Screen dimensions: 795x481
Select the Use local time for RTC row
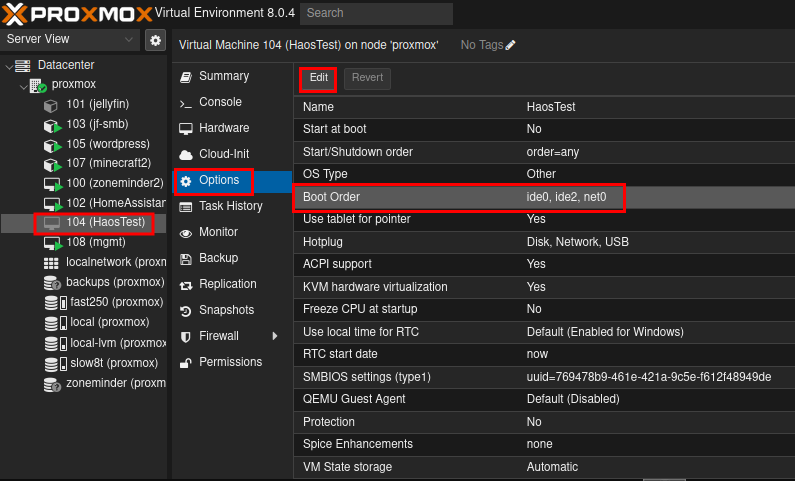pos(544,332)
